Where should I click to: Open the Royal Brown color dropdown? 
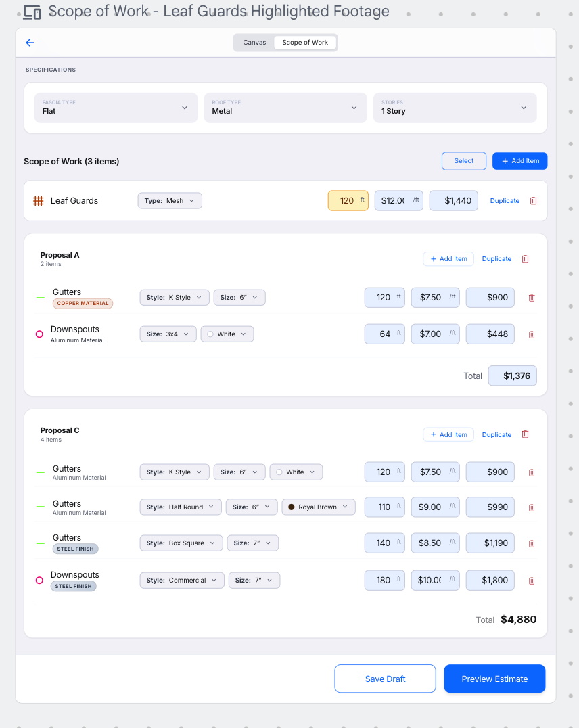pos(319,507)
